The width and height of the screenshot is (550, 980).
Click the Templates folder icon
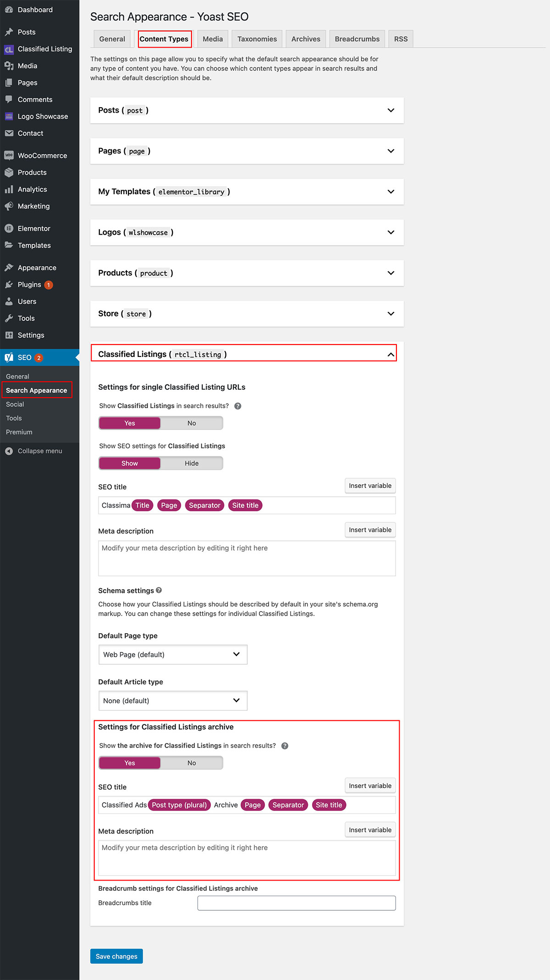click(9, 245)
